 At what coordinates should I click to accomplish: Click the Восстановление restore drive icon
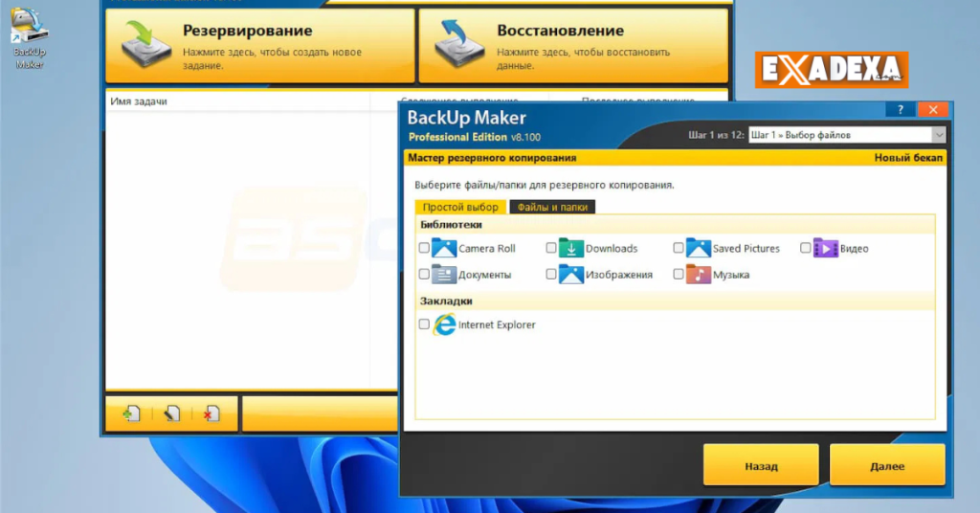(x=459, y=44)
